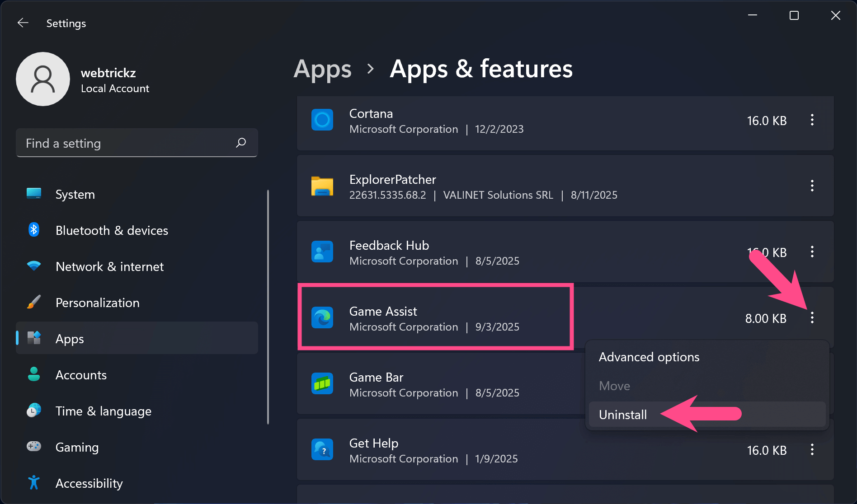Click the Feedback Hub app icon
857x504 pixels.
click(x=322, y=252)
